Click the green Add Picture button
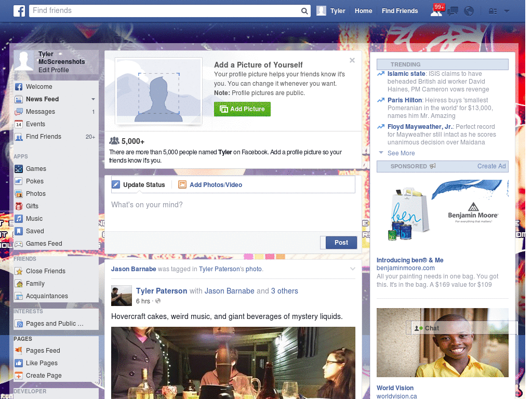 (x=242, y=109)
